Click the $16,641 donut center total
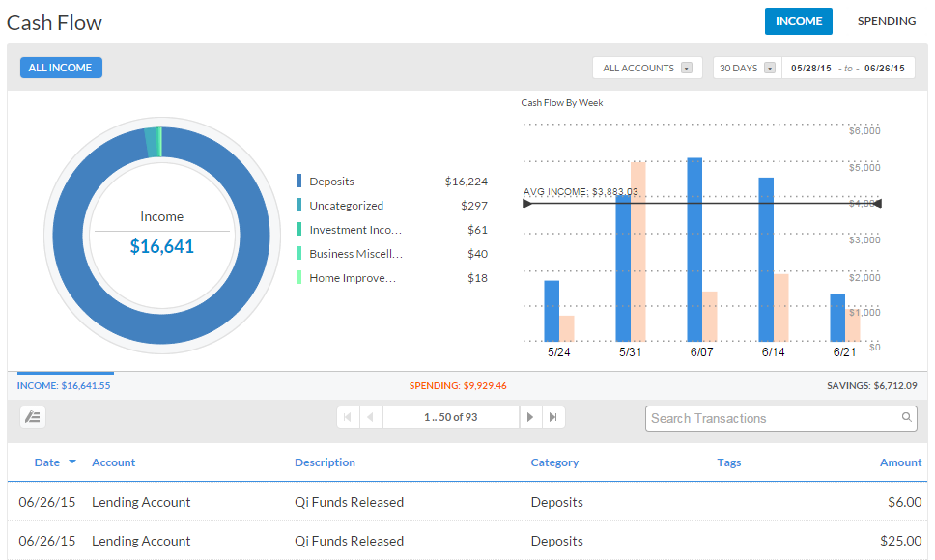Screen dimensions: 935x560 point(162,246)
